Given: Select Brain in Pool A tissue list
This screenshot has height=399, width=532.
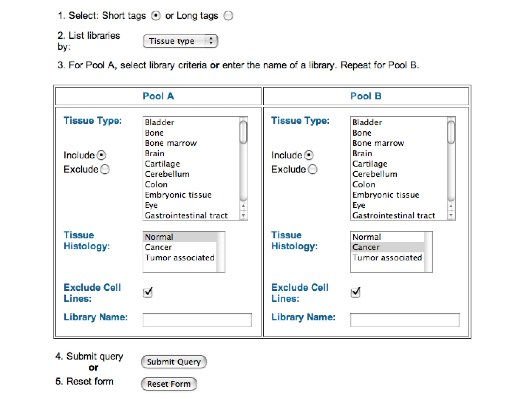Looking at the screenshot, I should point(155,154).
